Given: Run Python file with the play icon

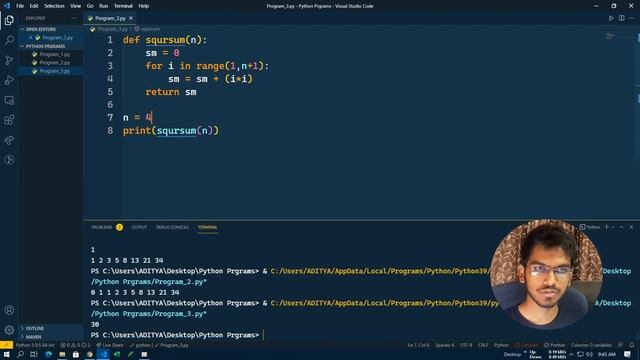Looking at the screenshot, I should coord(611,18).
